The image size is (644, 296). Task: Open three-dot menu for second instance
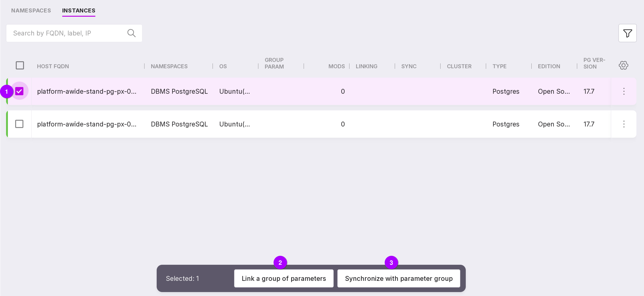(624, 124)
